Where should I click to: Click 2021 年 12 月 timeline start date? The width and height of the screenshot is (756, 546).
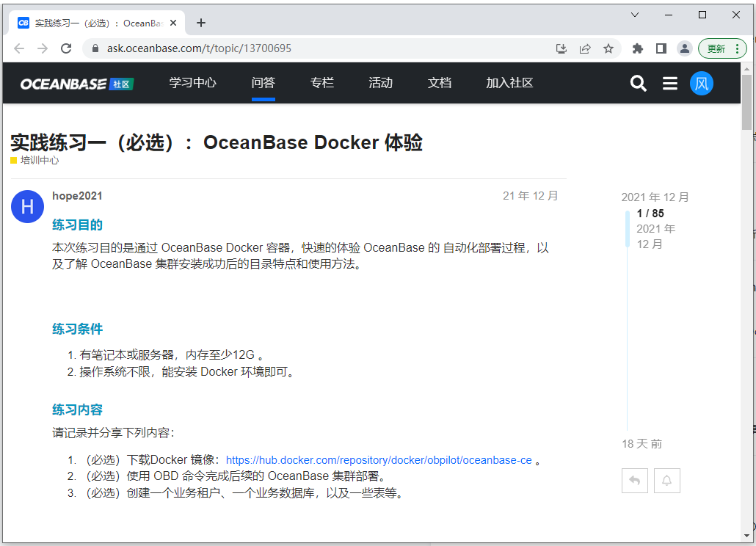click(655, 197)
